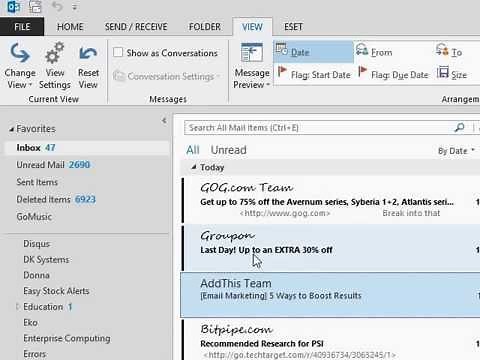Select the VIEW tab

pyautogui.click(x=252, y=27)
